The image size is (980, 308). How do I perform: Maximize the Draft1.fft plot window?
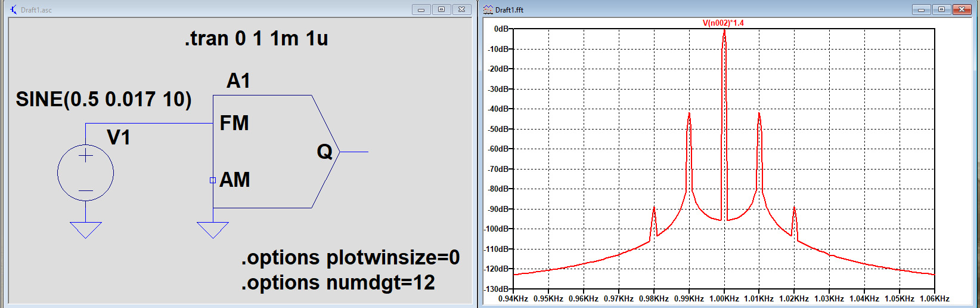942,10
